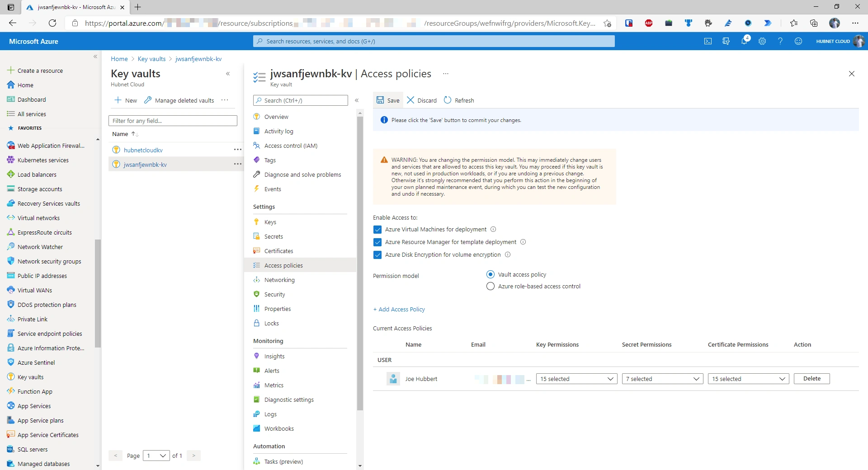Open ellipsis menu beside Access policies title
Screen dimensions: 868x470
(446, 74)
